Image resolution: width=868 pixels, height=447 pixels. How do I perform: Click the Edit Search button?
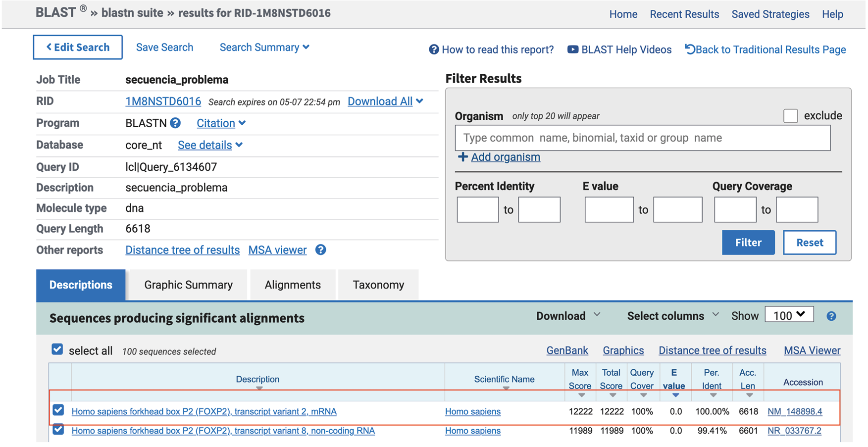point(78,48)
